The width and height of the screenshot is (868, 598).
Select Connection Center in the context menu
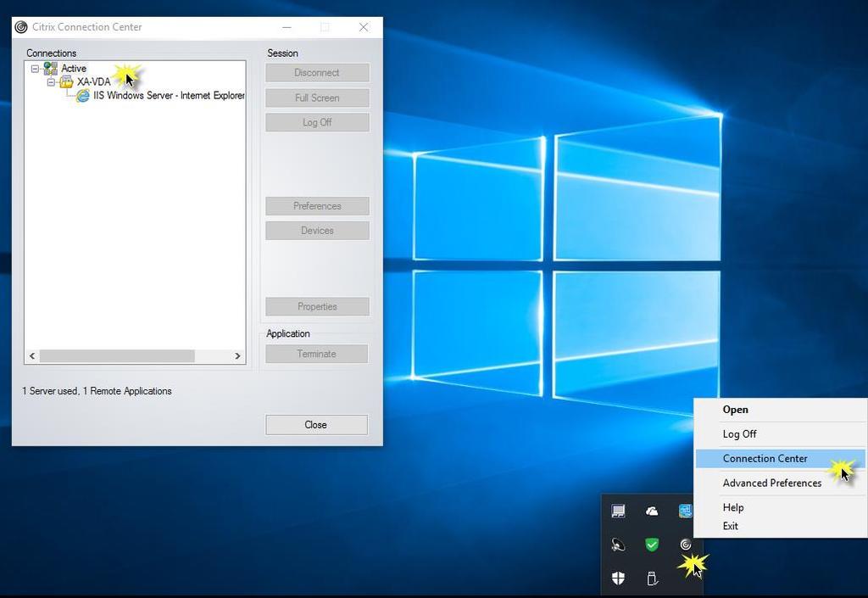click(780, 458)
